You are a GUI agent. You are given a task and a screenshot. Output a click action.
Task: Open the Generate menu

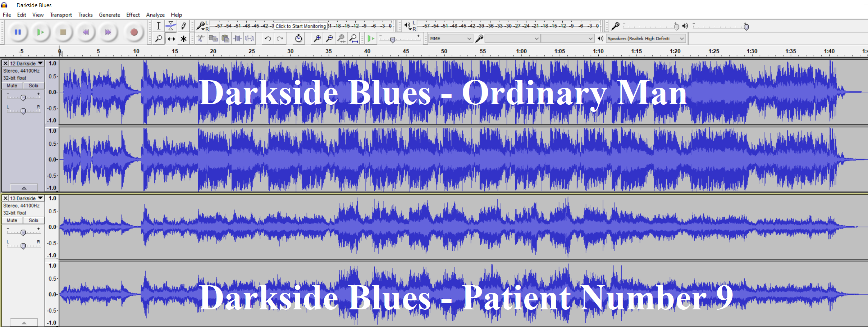tap(109, 15)
